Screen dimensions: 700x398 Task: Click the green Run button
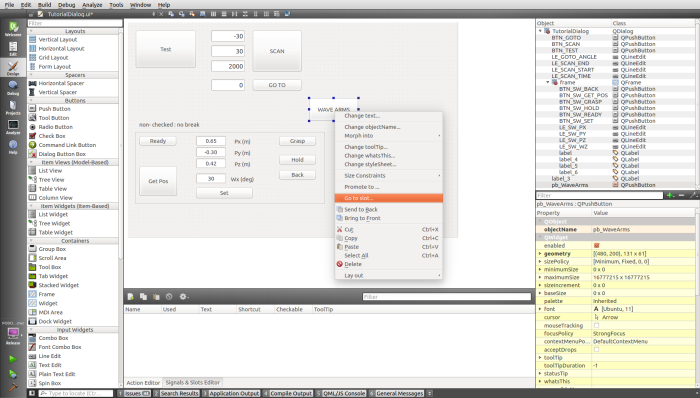(13, 359)
